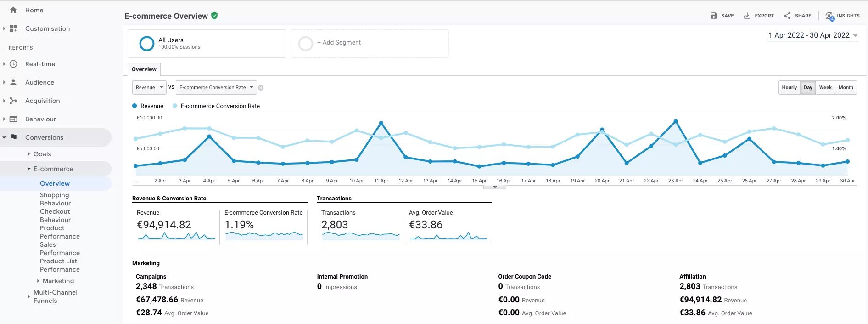Switch chart granularity to Hourly
The width and height of the screenshot is (868, 324).
coord(789,87)
